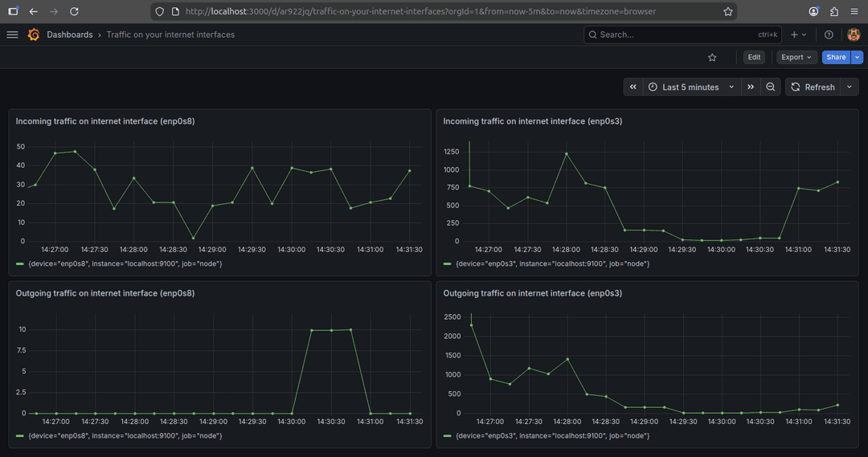
Task: Open the Grafana help question mark icon
Action: coord(829,35)
